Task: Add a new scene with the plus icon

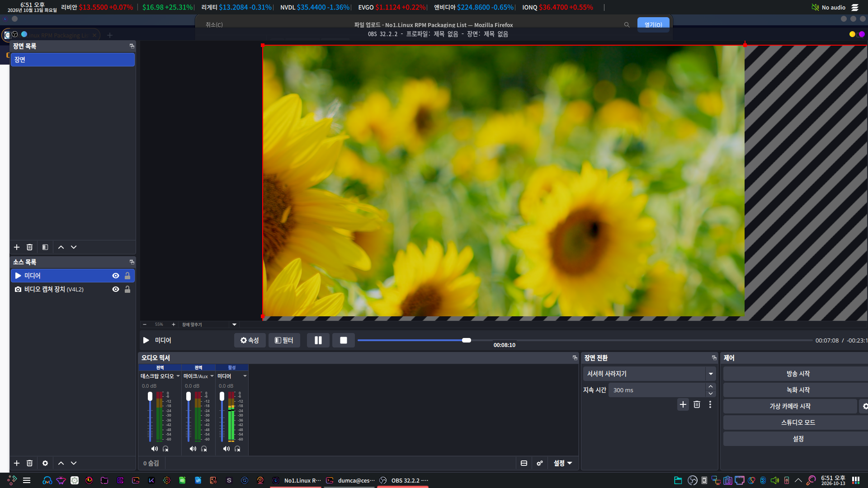Action: pos(17,247)
